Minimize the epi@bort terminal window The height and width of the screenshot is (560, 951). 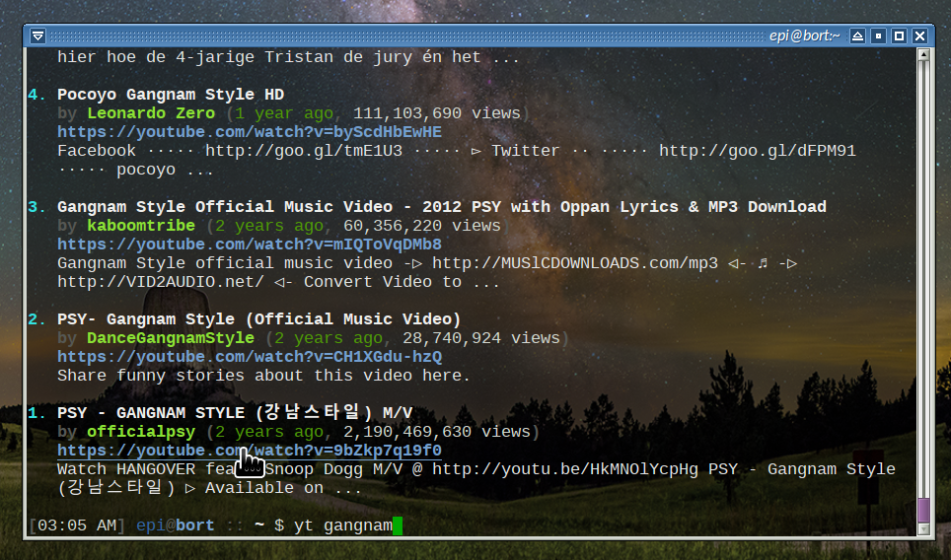click(878, 35)
